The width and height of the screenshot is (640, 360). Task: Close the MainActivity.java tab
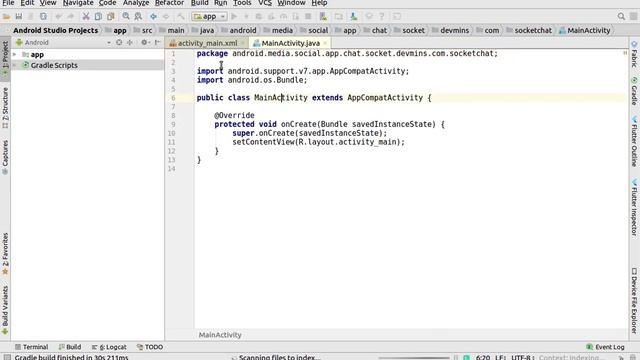(325, 43)
